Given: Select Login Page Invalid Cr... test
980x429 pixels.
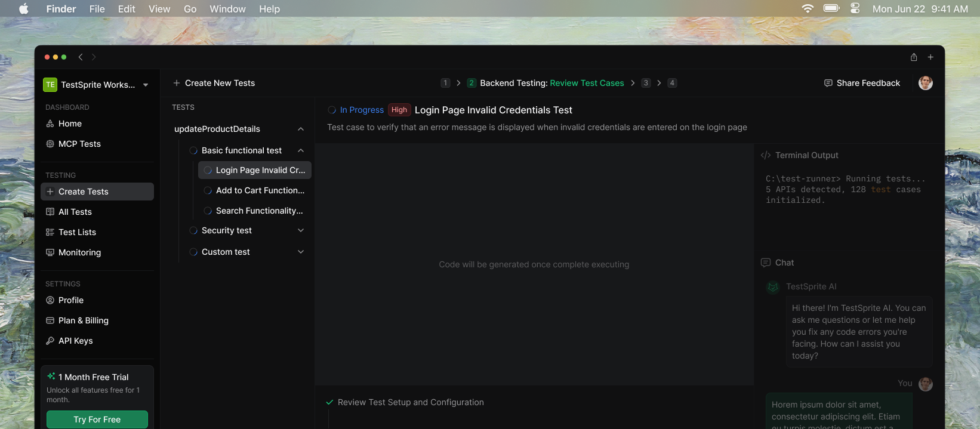Looking at the screenshot, I should click(255, 170).
